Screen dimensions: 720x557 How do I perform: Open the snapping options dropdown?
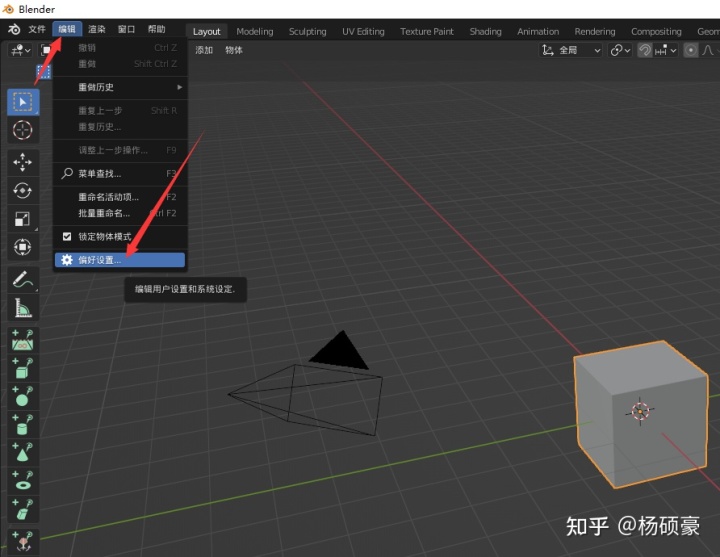(666, 50)
